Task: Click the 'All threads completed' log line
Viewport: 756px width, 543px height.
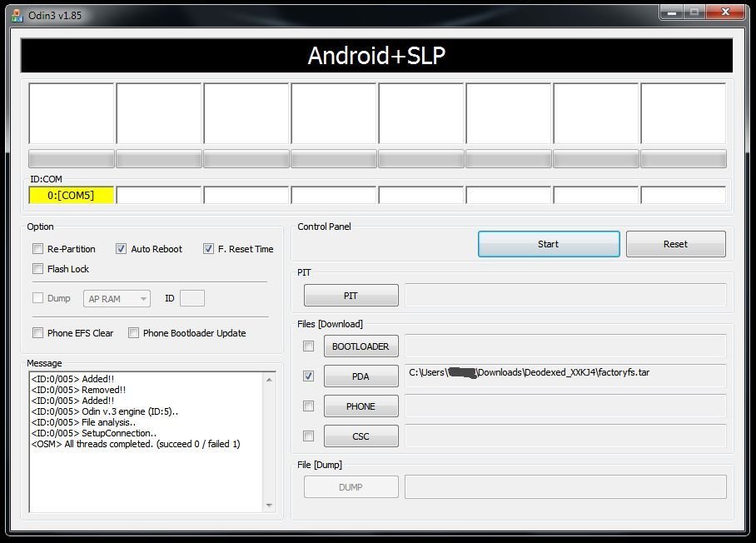Action: click(136, 444)
